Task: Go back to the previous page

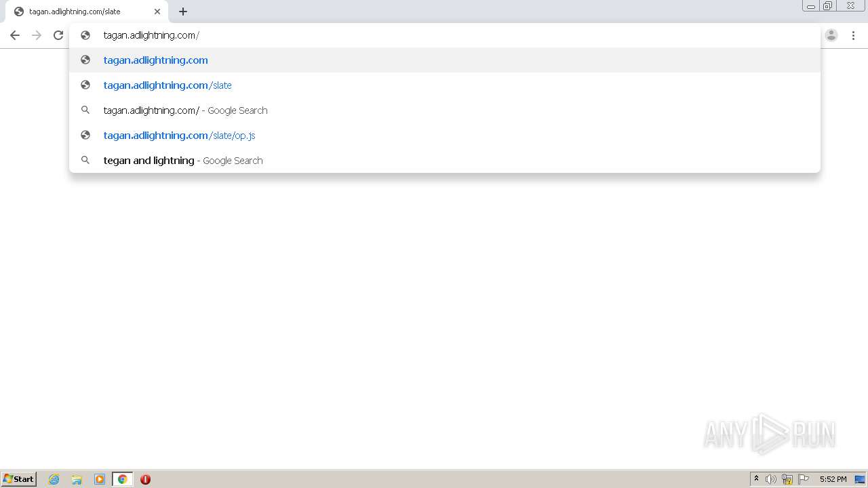Action: [15, 35]
